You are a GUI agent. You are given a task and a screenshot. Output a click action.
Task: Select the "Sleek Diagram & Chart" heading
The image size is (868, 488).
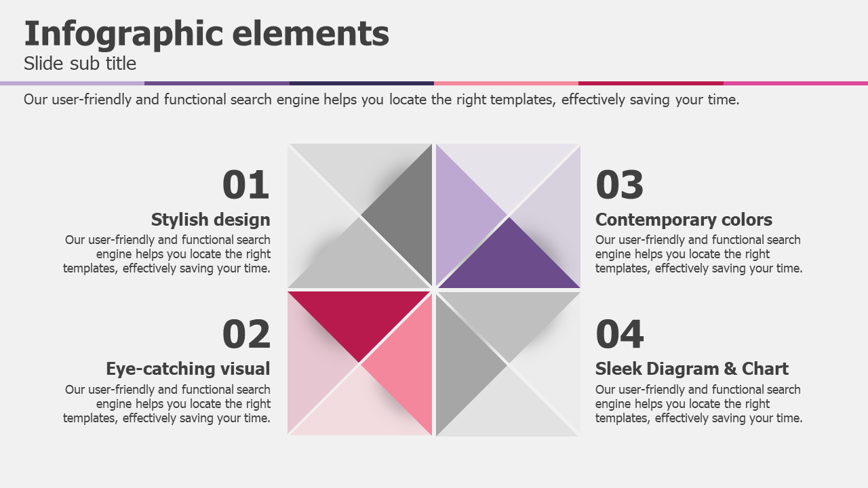point(692,369)
